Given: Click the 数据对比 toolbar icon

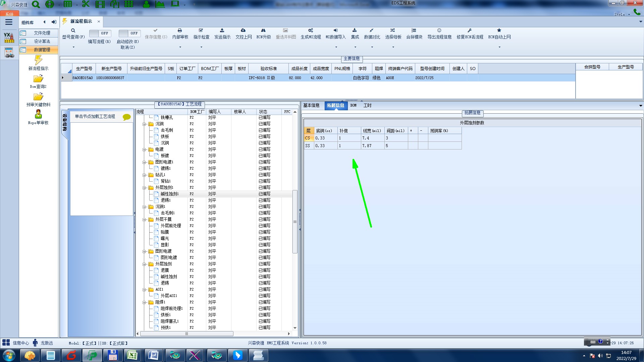Looking at the screenshot, I should (372, 31).
